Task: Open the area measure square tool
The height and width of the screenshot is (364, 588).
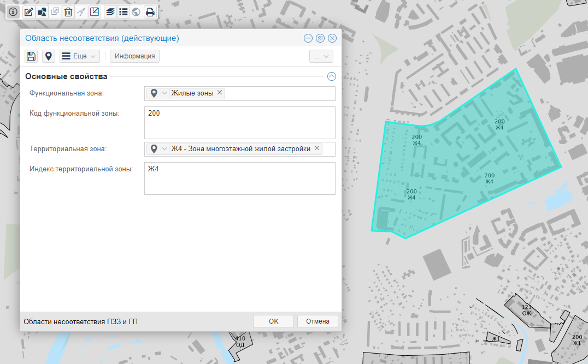Action: 95,12
